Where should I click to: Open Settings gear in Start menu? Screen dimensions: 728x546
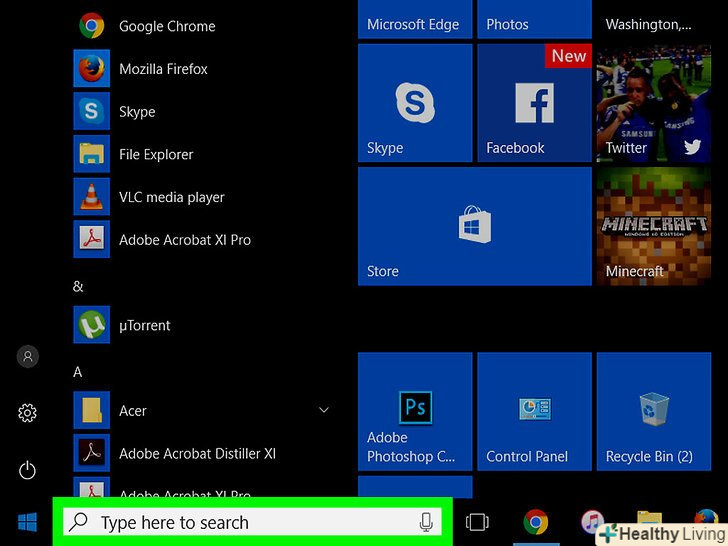coord(27,413)
